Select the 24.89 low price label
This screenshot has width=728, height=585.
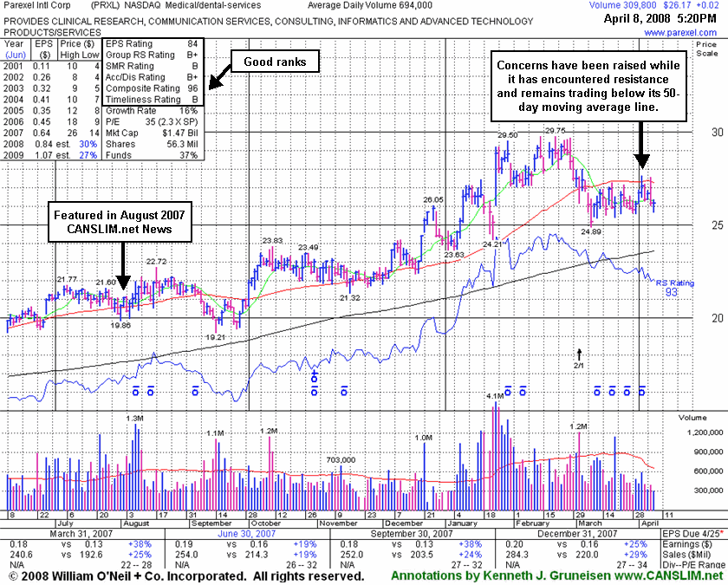[x=591, y=231]
